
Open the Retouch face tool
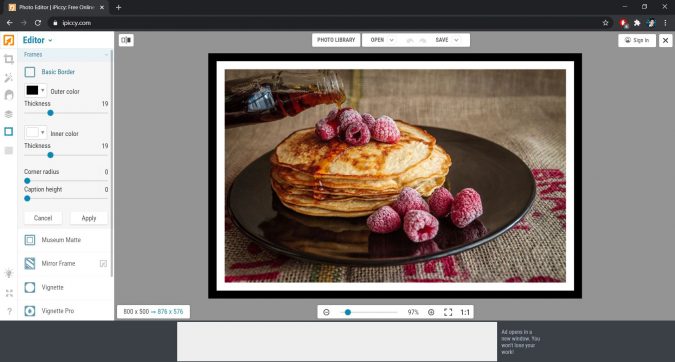pyautogui.click(x=9, y=95)
